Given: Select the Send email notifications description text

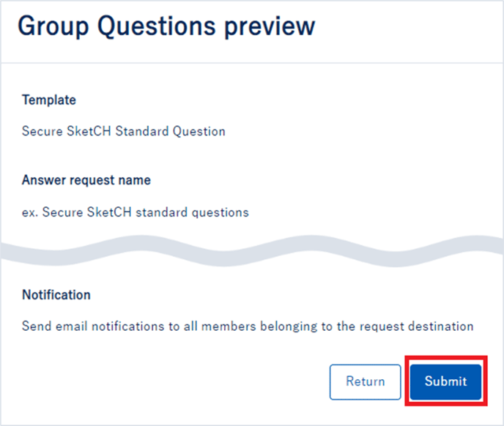Looking at the screenshot, I should 248,326.
